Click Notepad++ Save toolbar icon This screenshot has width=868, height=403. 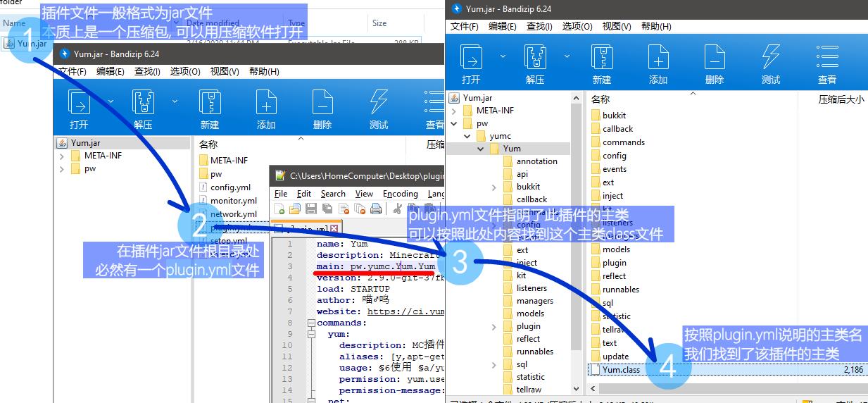pyautogui.click(x=311, y=209)
